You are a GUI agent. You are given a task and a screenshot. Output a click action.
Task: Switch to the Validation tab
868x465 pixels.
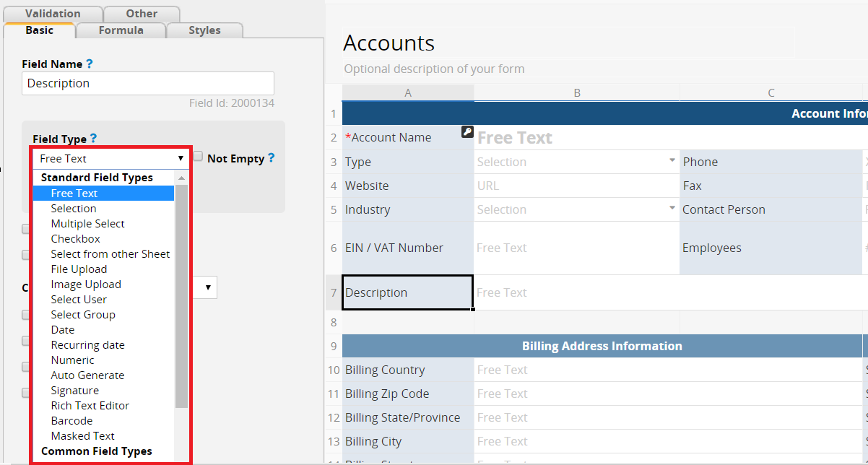pos(53,14)
